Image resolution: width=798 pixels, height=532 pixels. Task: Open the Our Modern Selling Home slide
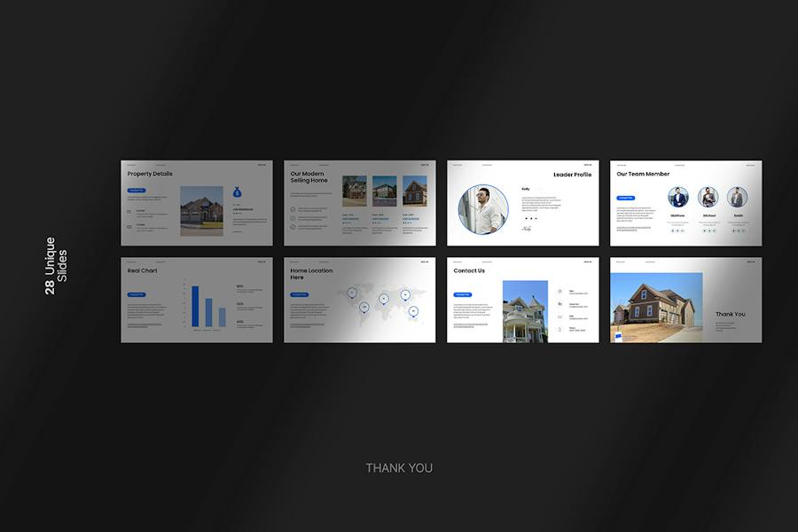(360, 203)
